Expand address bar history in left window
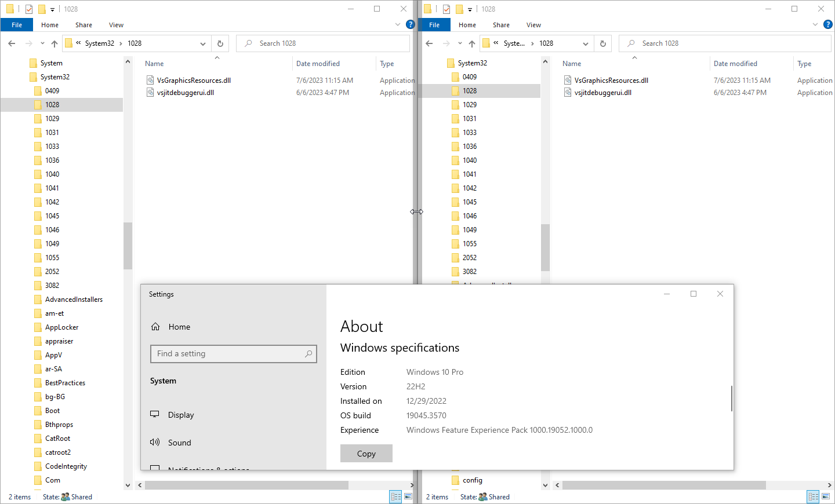This screenshot has width=835, height=504. [x=203, y=43]
